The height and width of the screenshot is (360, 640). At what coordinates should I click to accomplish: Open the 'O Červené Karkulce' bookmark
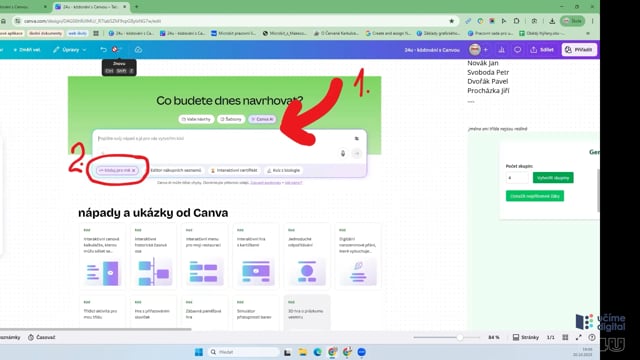[336, 33]
